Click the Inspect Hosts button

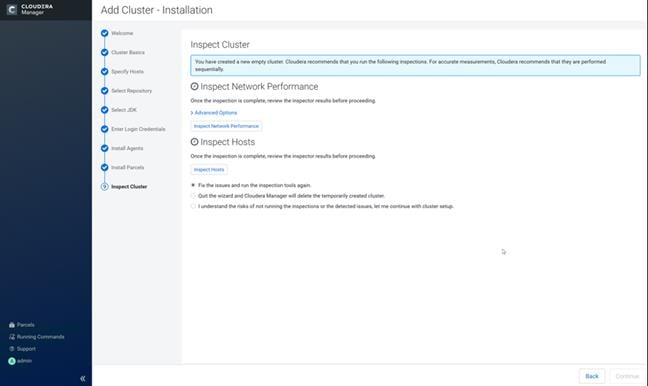click(x=209, y=169)
